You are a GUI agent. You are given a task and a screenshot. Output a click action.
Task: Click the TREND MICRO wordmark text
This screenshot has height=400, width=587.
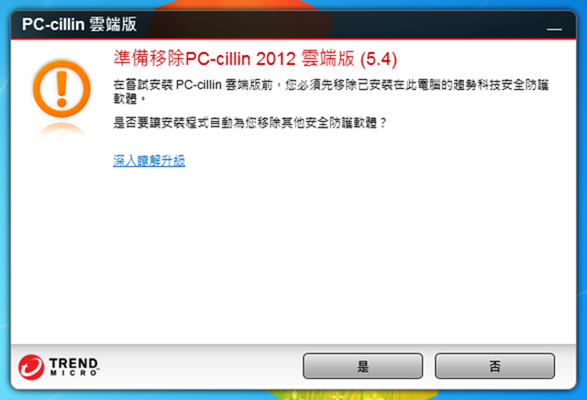(x=74, y=367)
